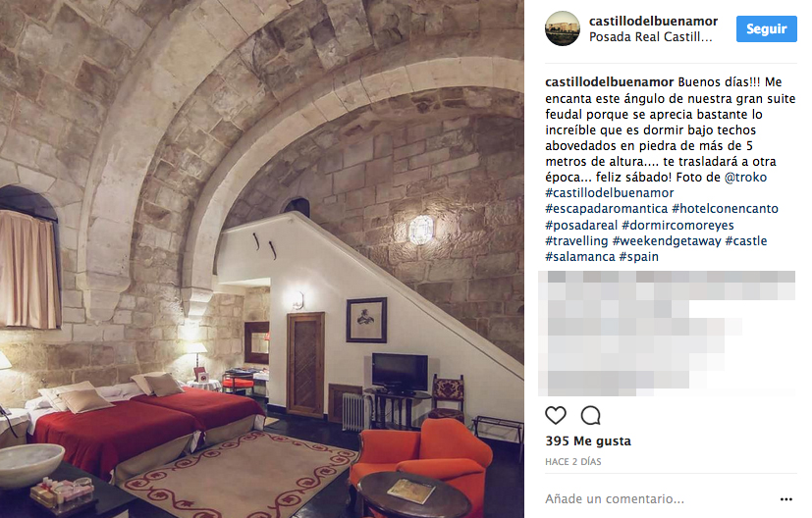Screen dimensions: 812x518
Task: Focus the Añade un comentario field
Action: click(x=658, y=499)
